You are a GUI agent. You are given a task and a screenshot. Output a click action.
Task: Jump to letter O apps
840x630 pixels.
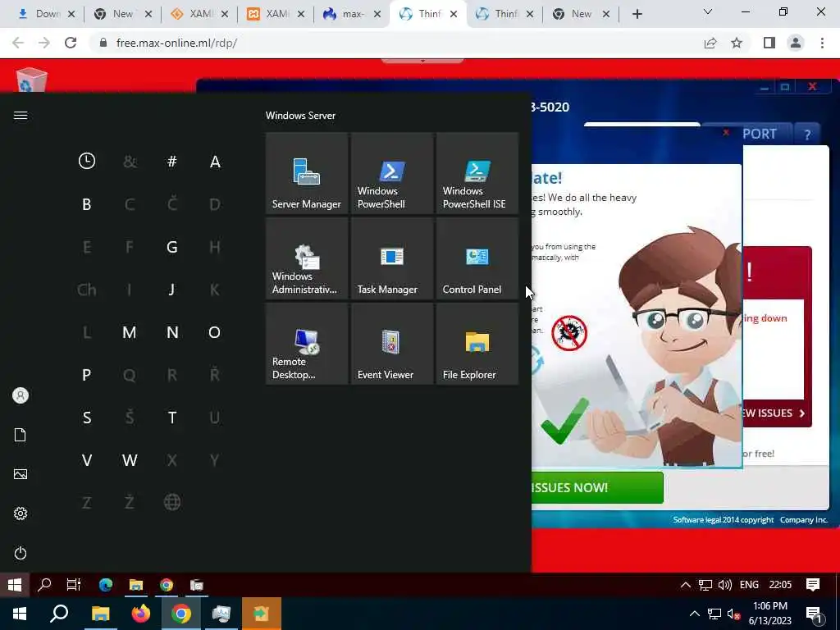[214, 332]
